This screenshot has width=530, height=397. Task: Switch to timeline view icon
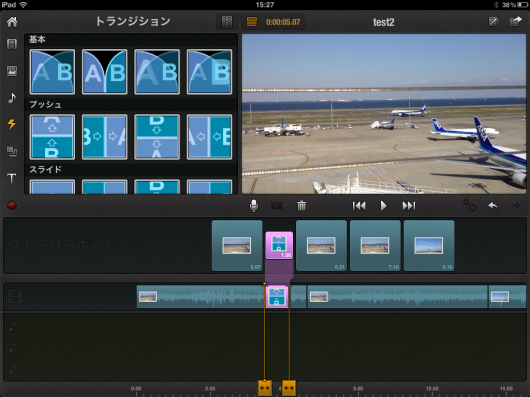tap(252, 22)
